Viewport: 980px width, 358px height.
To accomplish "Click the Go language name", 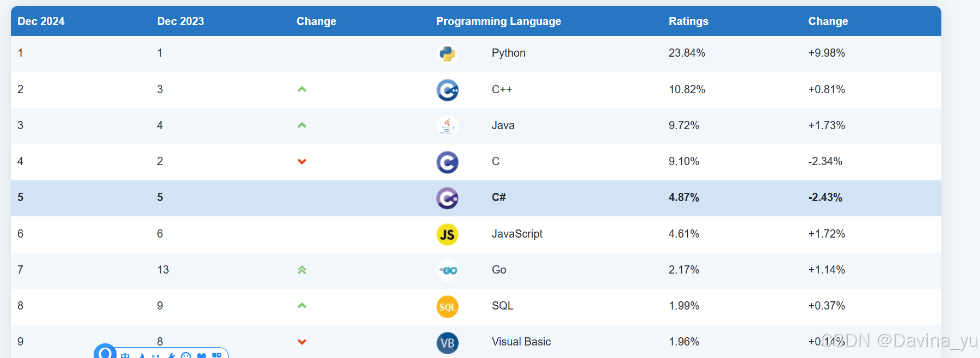I will click(499, 270).
